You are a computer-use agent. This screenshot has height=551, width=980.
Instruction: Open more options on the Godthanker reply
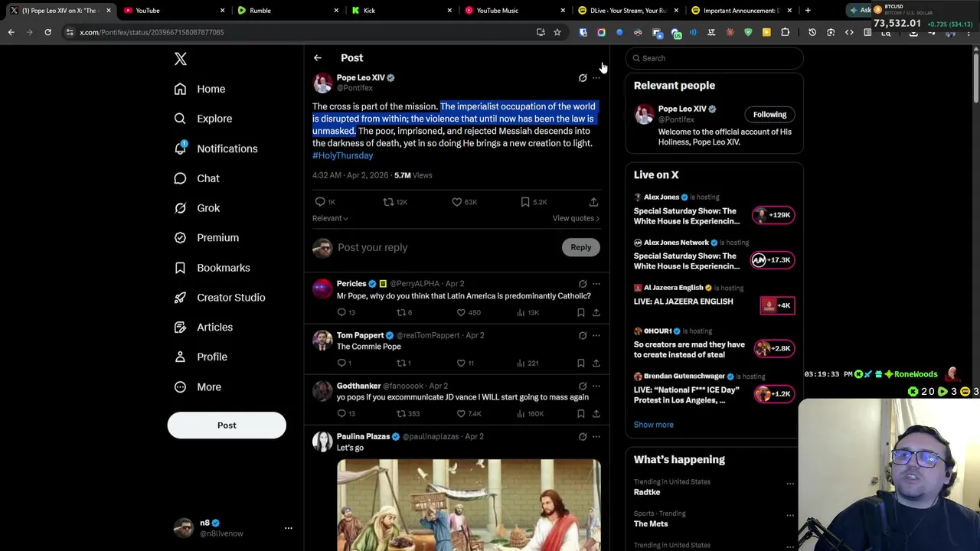pos(596,386)
